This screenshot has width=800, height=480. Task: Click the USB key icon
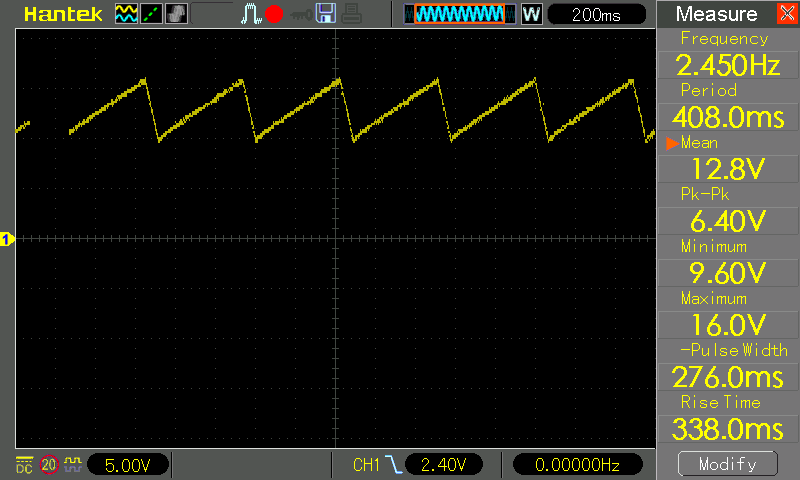[299, 14]
